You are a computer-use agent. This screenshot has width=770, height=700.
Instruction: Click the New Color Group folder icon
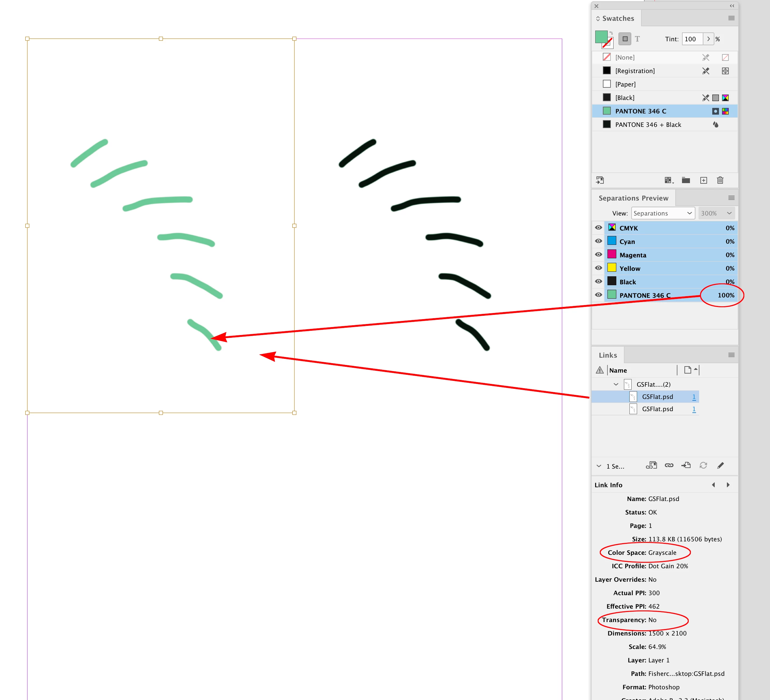(x=686, y=180)
